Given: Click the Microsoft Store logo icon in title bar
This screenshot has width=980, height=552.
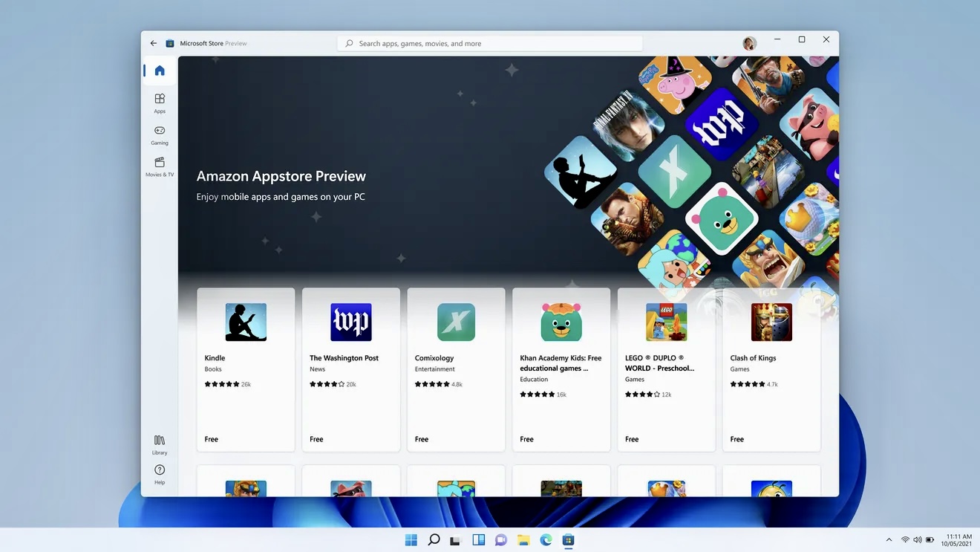Looking at the screenshot, I should [170, 43].
